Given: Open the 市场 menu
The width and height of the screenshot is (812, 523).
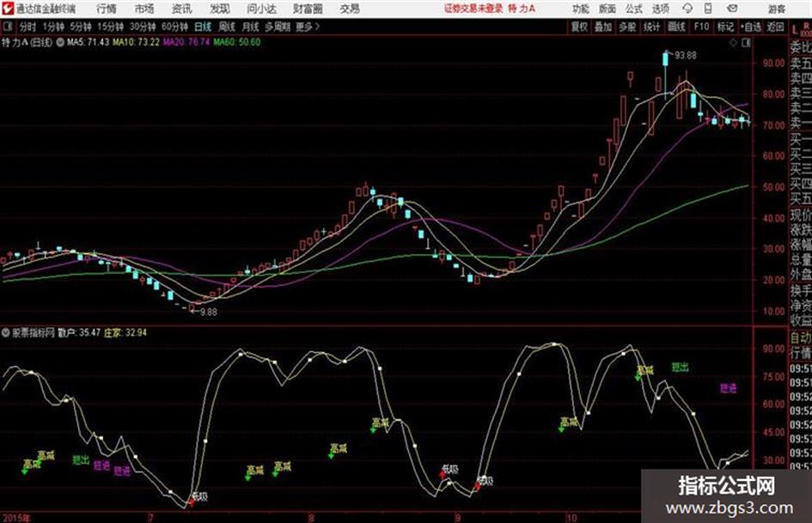Looking at the screenshot, I should 144,9.
